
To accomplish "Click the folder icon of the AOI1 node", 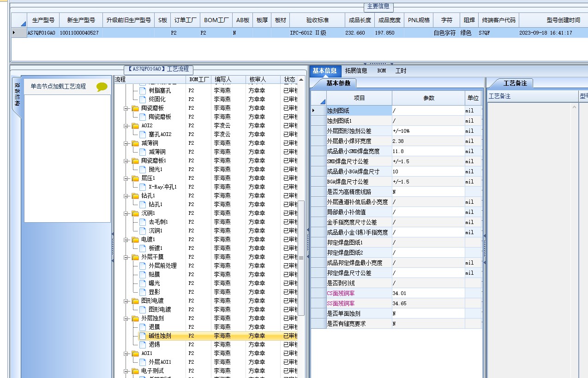I will point(135,353).
